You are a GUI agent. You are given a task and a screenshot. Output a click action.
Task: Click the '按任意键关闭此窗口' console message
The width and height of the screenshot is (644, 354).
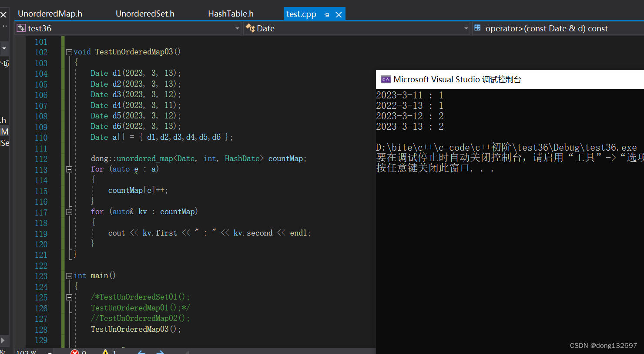tap(435, 168)
